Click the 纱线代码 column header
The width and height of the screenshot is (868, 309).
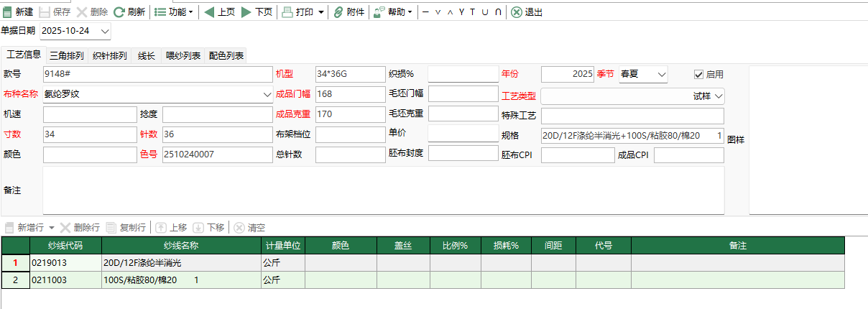(x=66, y=246)
